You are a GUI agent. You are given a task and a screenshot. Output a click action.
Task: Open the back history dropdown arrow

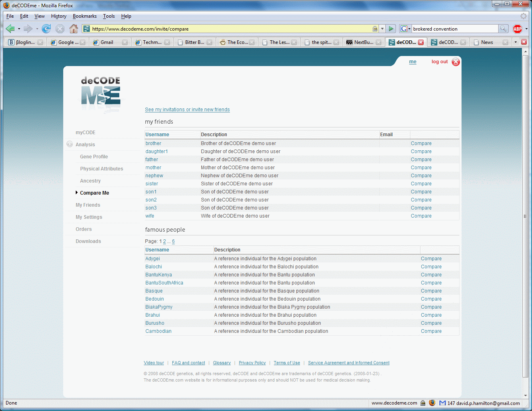[x=19, y=29]
